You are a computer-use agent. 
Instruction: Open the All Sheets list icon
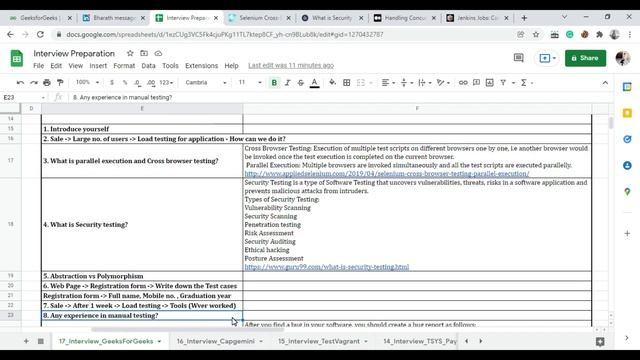[x=40, y=341]
